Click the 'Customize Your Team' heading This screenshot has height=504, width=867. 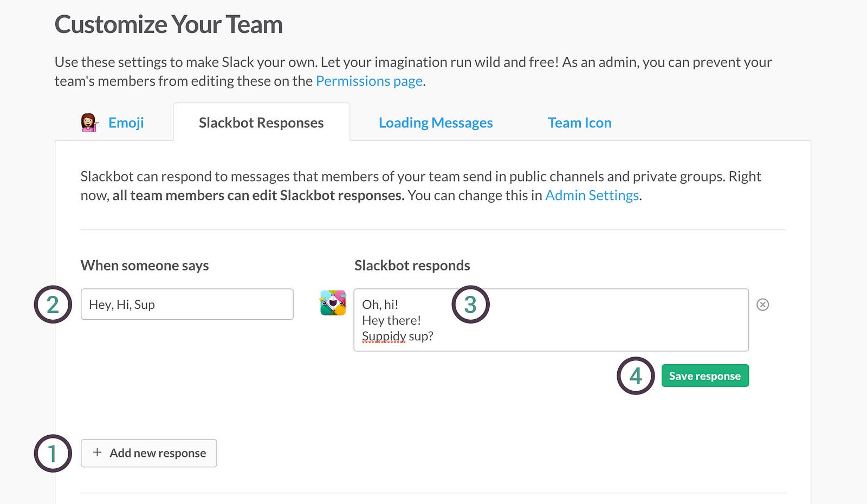pyautogui.click(x=169, y=25)
